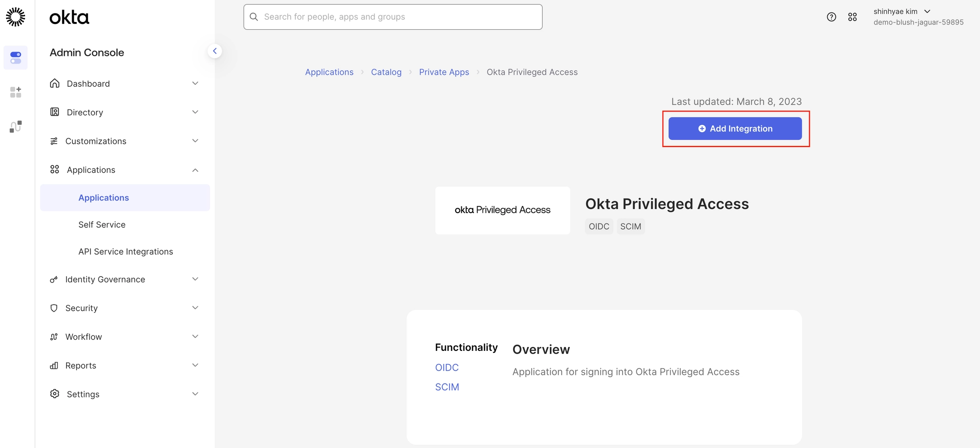Click the Settings gear icon in sidebar

(55, 394)
